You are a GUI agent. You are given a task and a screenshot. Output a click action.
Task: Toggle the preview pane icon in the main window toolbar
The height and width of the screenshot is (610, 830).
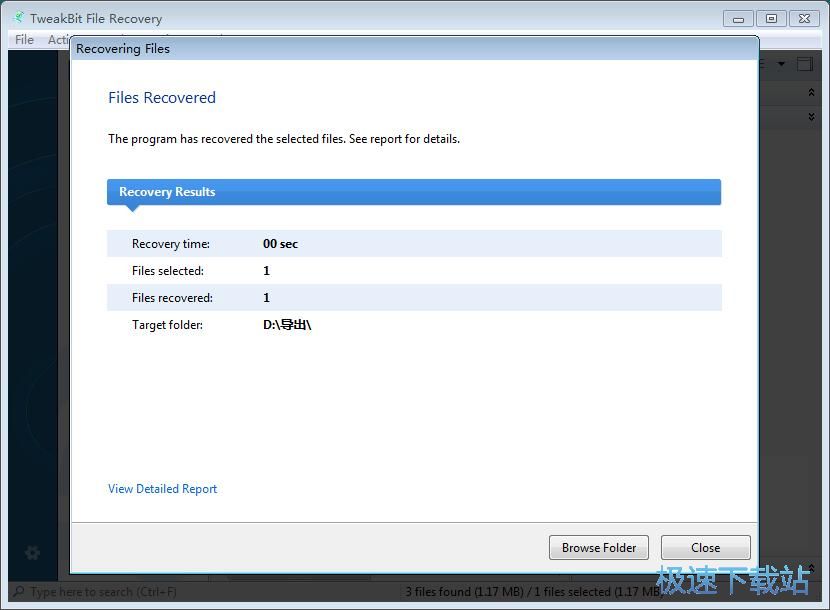pos(805,64)
